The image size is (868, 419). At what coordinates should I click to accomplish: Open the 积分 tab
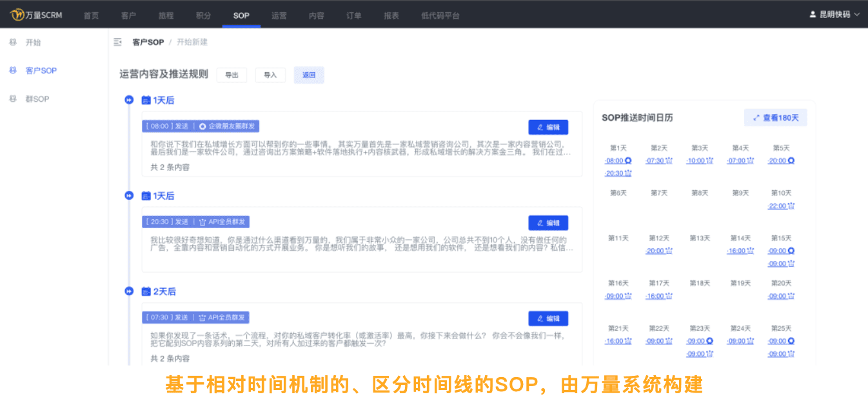pos(204,15)
